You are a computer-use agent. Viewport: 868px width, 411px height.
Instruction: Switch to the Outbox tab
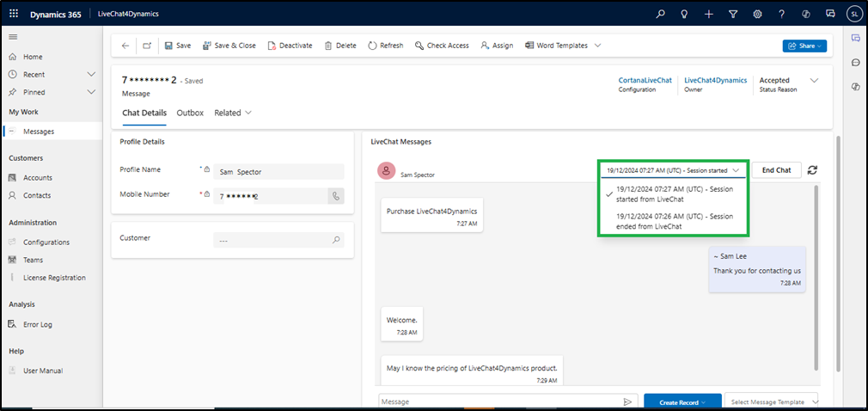tap(190, 113)
